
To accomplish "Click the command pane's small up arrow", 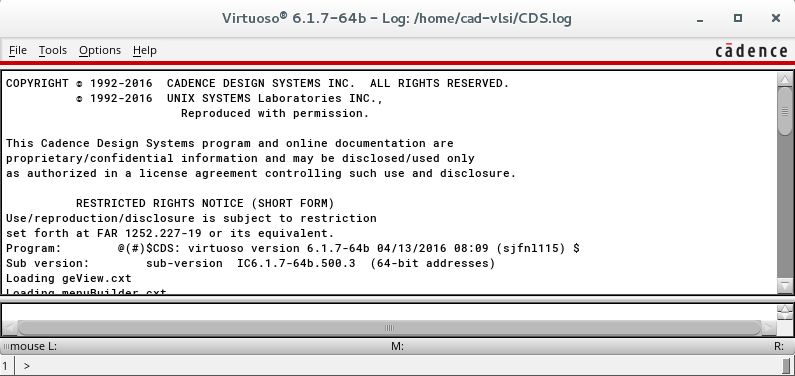I will point(785,308).
